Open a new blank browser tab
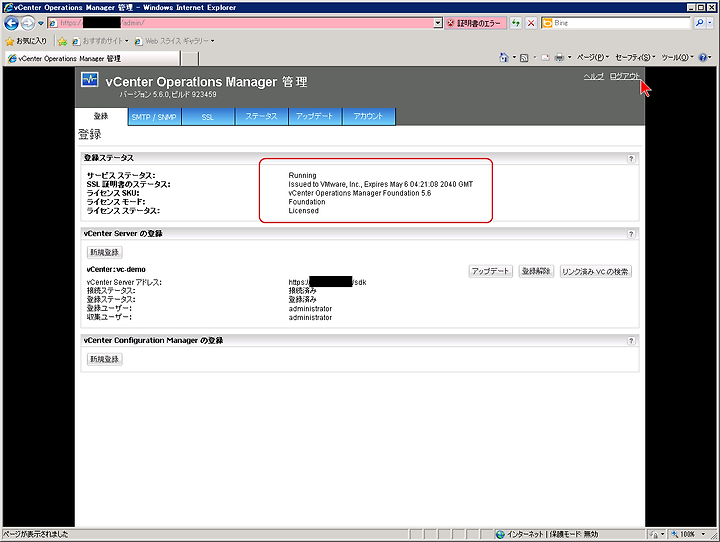This screenshot has height=542, width=720. (x=190, y=58)
